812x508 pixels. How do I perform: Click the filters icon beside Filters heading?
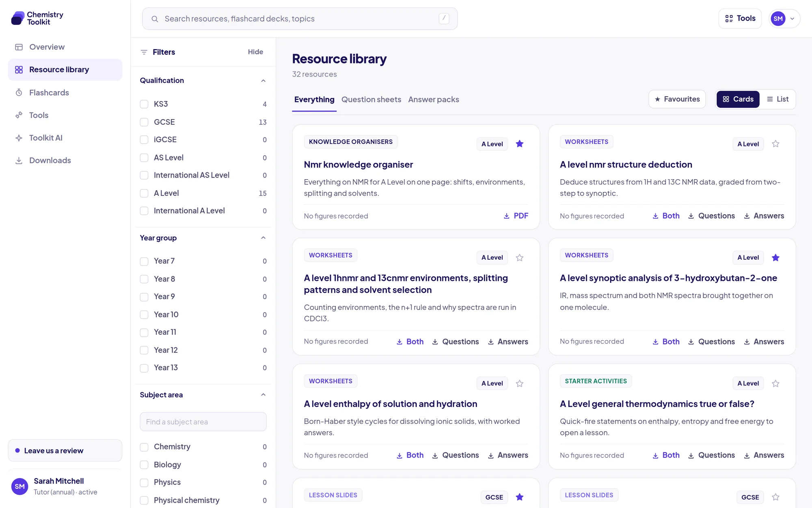[144, 52]
